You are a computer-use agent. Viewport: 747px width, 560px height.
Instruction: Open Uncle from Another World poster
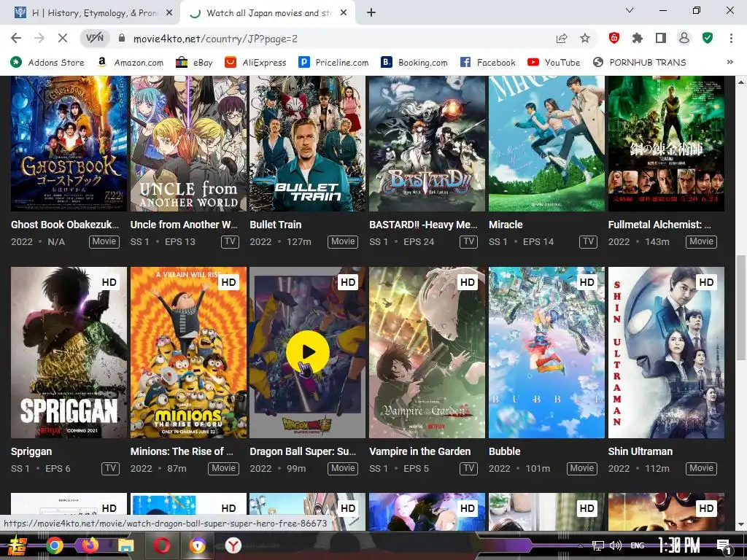(188, 144)
